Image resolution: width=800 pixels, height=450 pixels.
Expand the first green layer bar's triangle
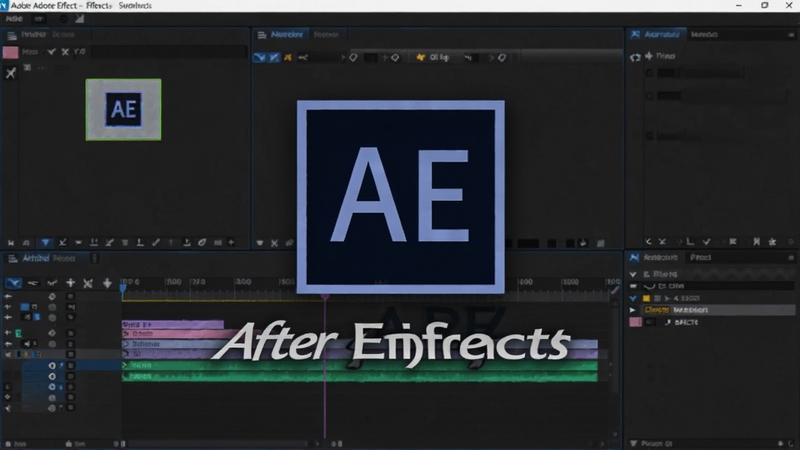click(126, 365)
